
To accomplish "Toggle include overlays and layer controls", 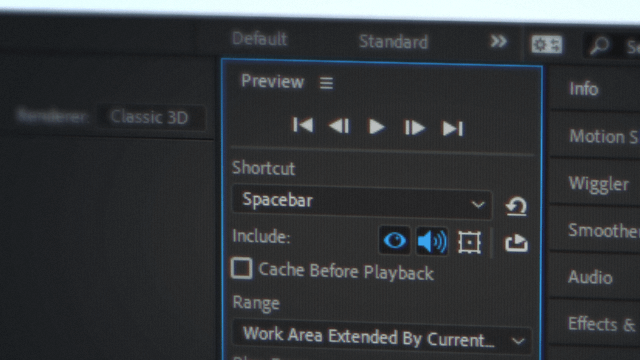I will pyautogui.click(x=469, y=242).
